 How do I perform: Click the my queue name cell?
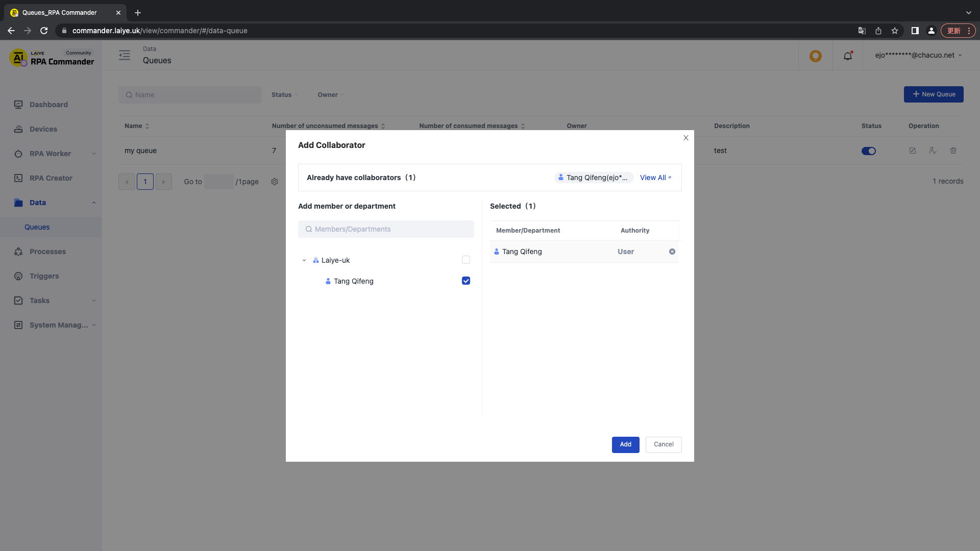tap(140, 151)
